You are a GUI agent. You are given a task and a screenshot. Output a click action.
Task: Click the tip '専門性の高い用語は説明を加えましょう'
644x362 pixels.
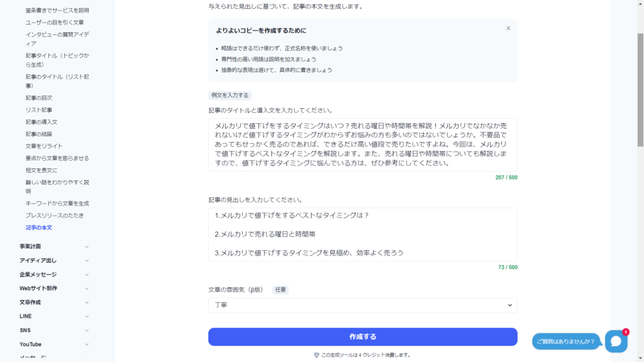269,59
